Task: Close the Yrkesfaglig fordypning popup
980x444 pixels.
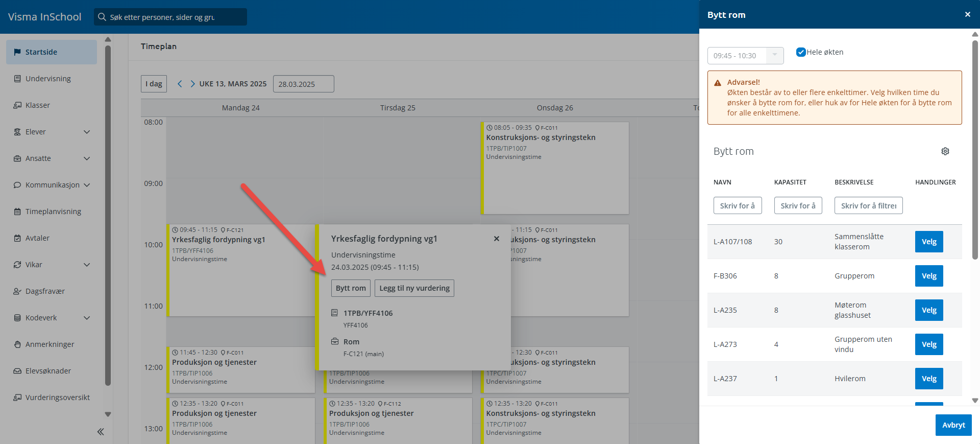Action: 497,239
